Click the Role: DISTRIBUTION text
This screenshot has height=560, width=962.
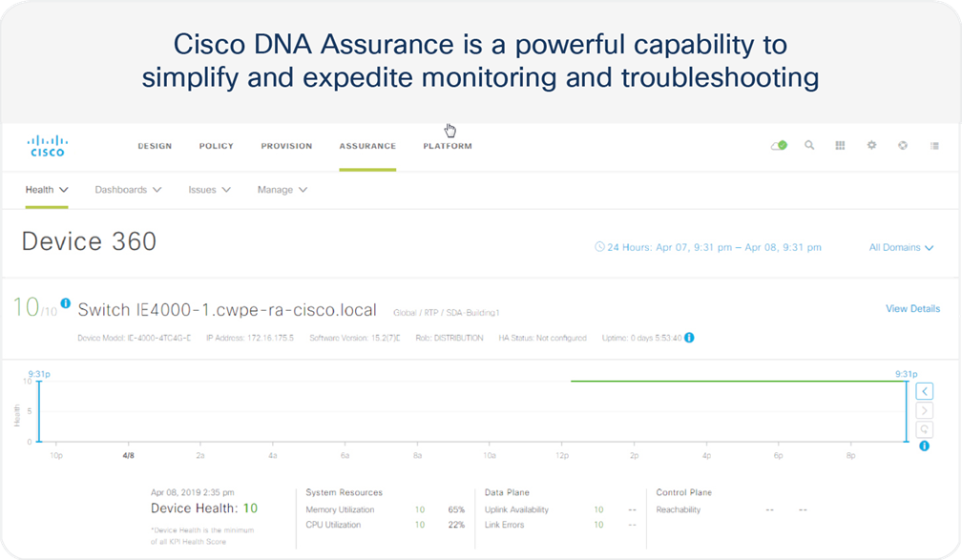pos(450,338)
